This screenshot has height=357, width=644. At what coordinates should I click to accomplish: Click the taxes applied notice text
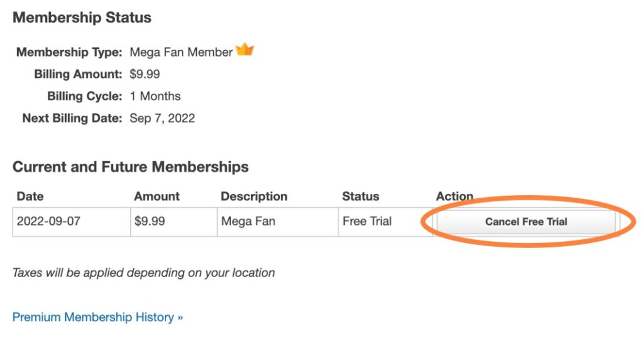click(143, 273)
